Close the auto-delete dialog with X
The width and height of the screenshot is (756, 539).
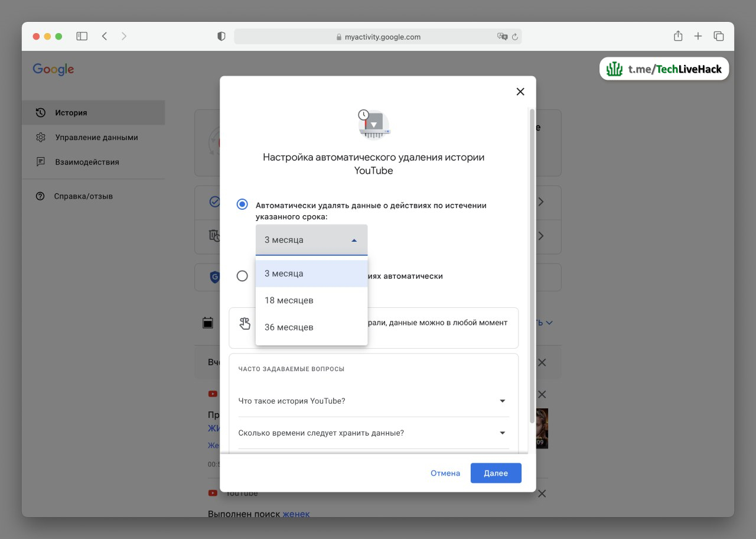(x=520, y=92)
